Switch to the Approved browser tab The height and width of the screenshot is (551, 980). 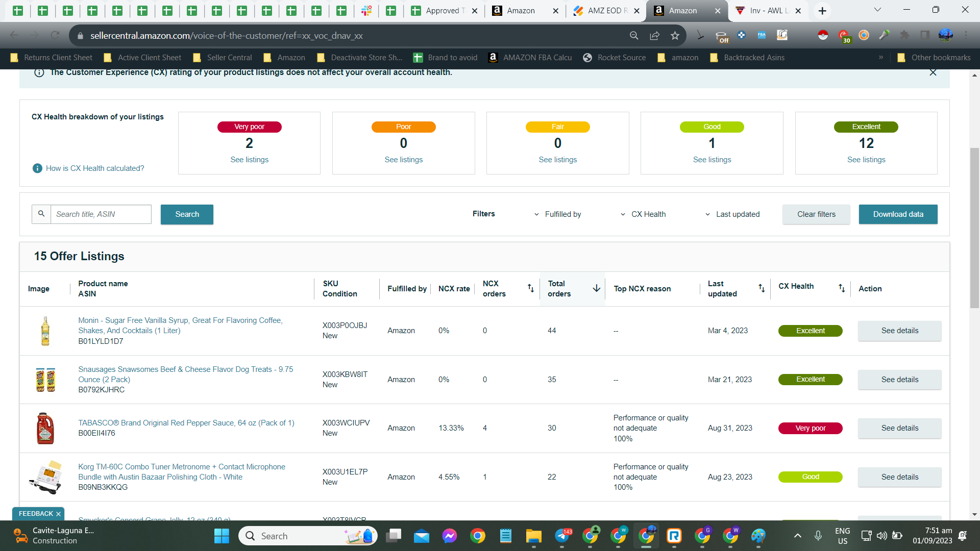point(443,11)
